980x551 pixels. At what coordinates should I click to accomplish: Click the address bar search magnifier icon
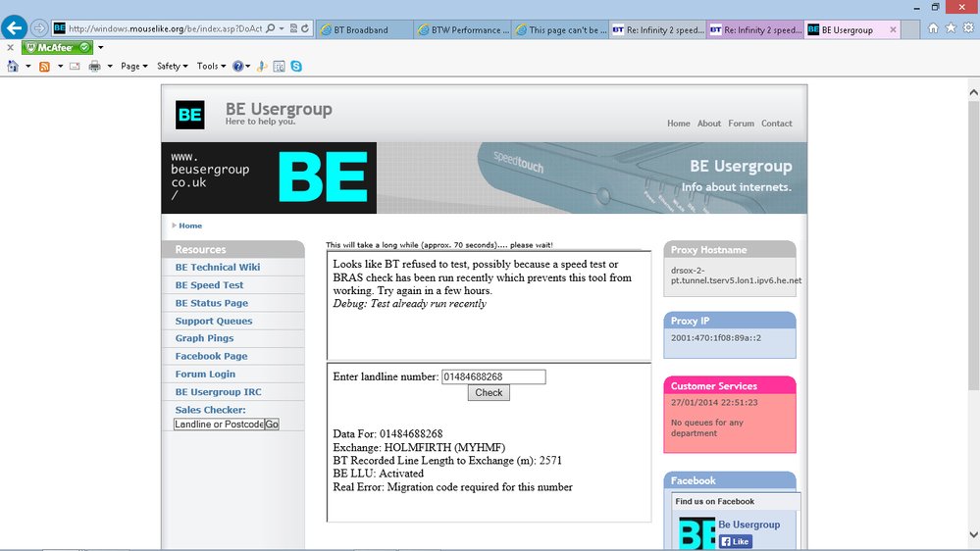pyautogui.click(x=270, y=28)
